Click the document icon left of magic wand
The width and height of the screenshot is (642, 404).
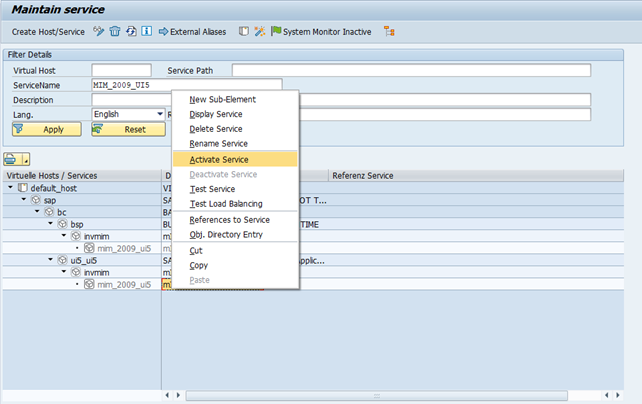click(x=245, y=32)
